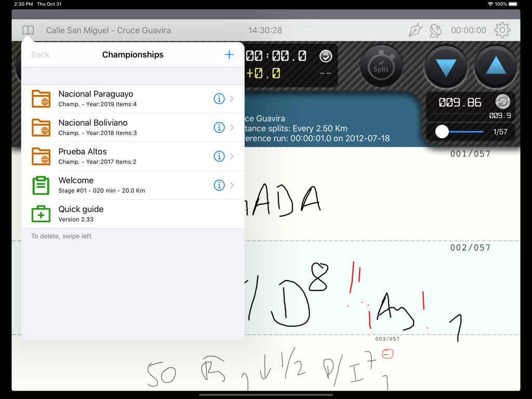
Task: Go back from the Championships panel
Action: (x=40, y=54)
